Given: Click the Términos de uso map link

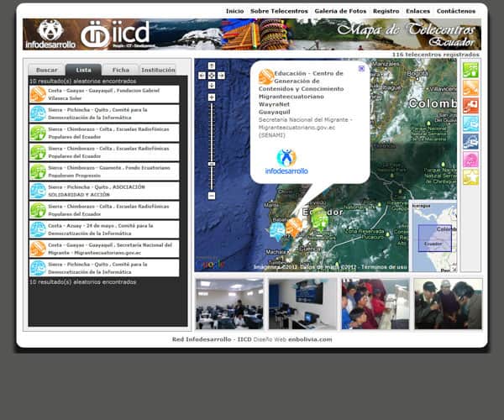Looking at the screenshot, I should click(x=384, y=267).
